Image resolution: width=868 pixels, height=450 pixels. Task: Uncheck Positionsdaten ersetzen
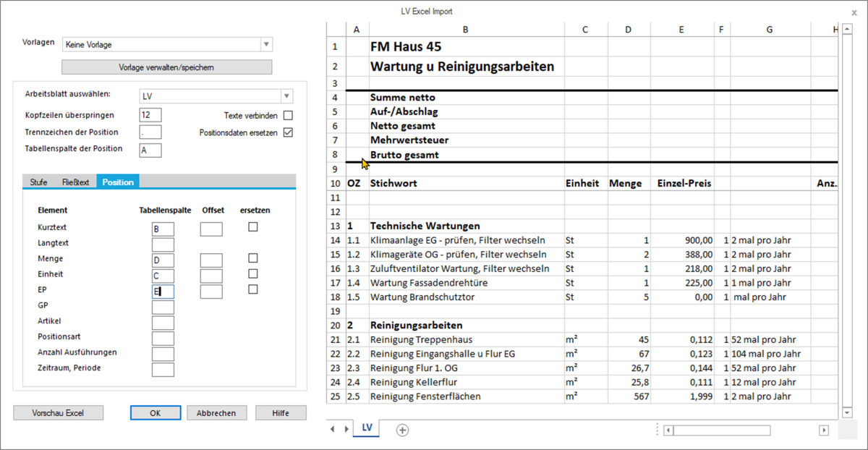point(288,132)
